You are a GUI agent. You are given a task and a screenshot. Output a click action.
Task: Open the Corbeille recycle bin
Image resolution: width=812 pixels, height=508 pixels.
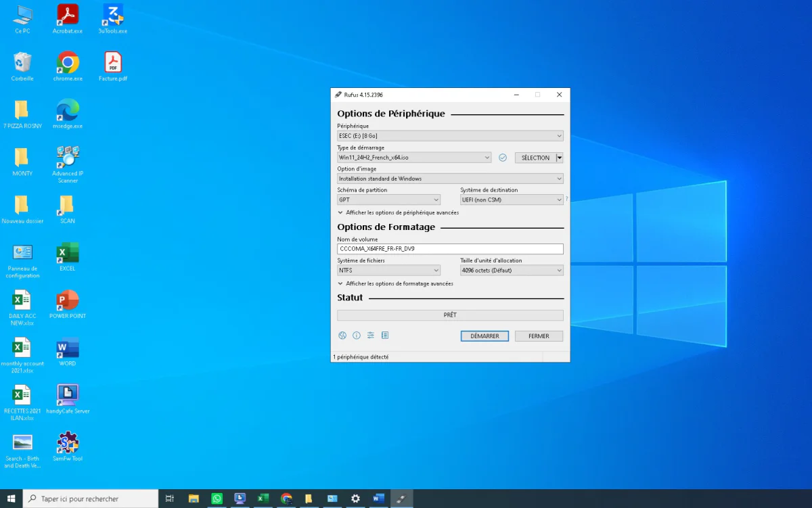coord(22,66)
